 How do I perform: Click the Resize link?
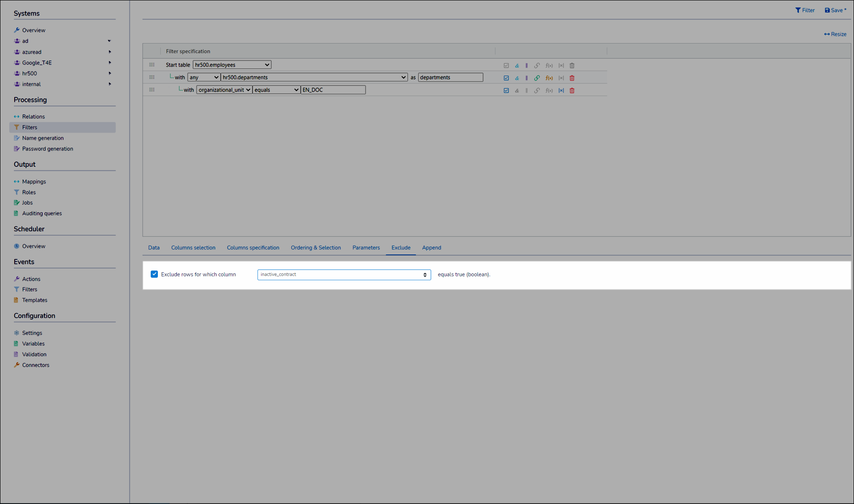(x=835, y=34)
